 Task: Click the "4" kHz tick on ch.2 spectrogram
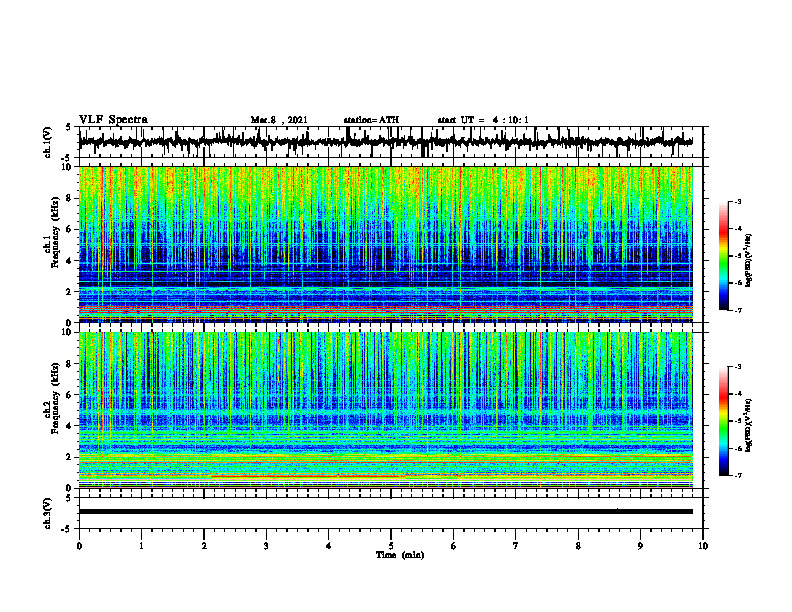(x=70, y=426)
